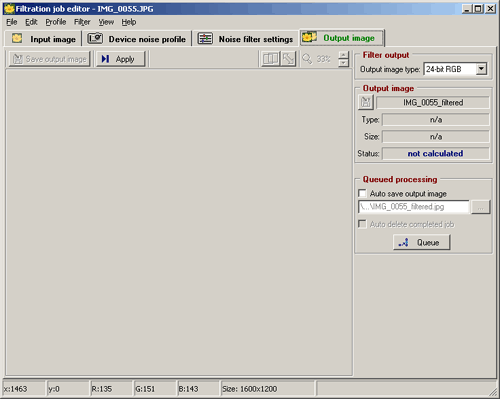The height and width of the screenshot is (399, 500).
Task: Click the Size: 1600x1200 status entry
Action: coord(268,389)
